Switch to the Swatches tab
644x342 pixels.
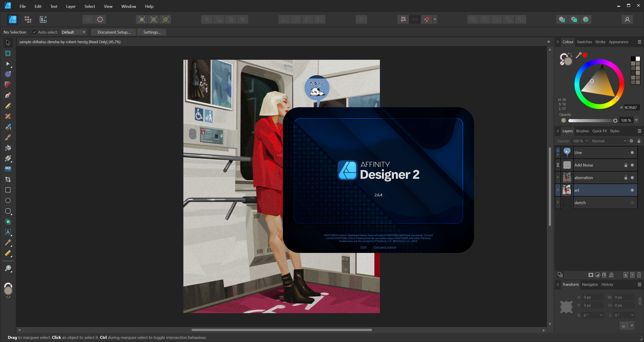pos(584,42)
